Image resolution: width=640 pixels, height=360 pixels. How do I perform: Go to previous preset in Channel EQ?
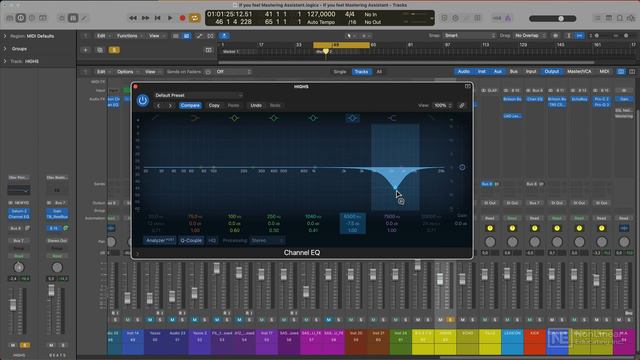pos(159,106)
